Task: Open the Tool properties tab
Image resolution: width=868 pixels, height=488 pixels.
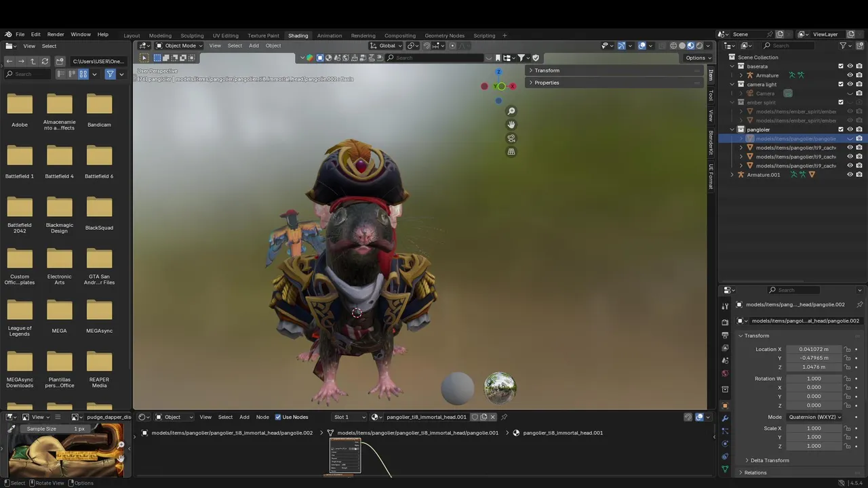Action: pyautogui.click(x=725, y=306)
